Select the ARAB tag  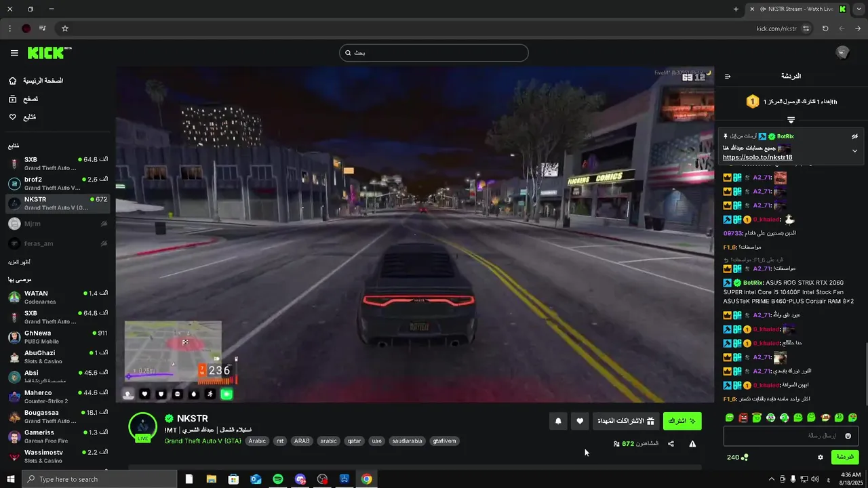(x=302, y=441)
